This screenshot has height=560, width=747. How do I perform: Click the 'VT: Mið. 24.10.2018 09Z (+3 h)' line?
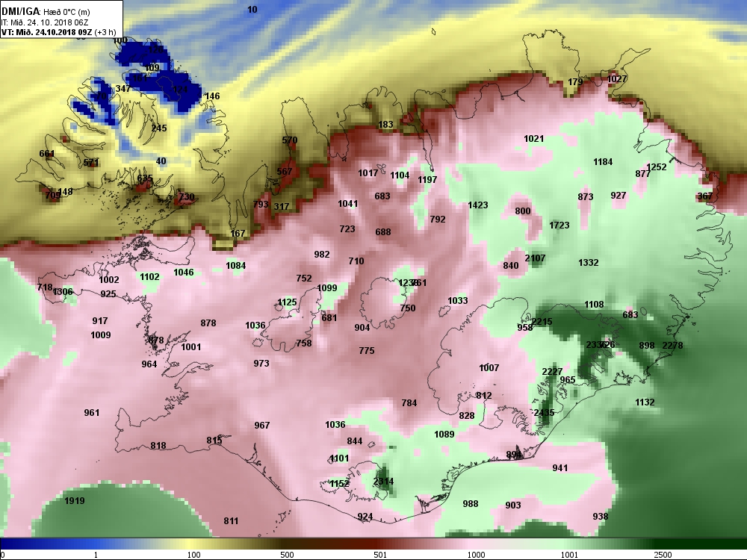point(58,32)
